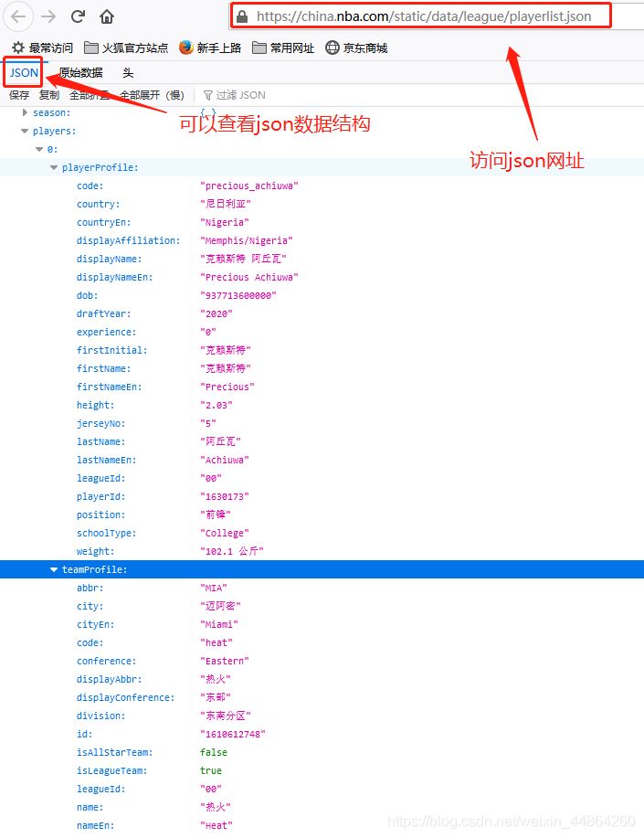Select the jerseyNo key
The width and height of the screenshot is (644, 838).
pos(100,423)
